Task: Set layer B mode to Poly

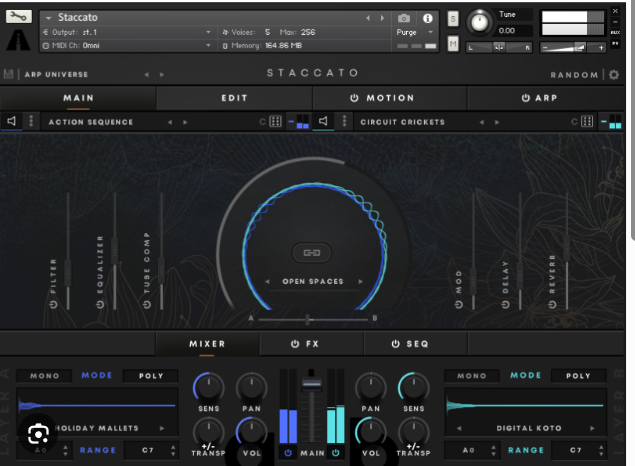Action: [x=578, y=376]
